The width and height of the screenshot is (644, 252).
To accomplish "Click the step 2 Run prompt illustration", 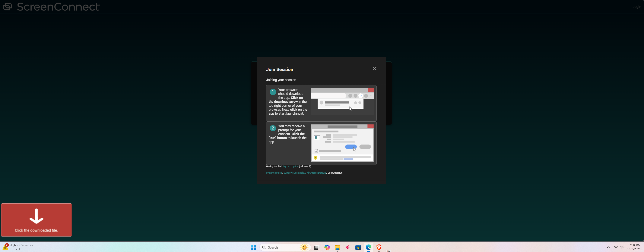I will [342, 143].
